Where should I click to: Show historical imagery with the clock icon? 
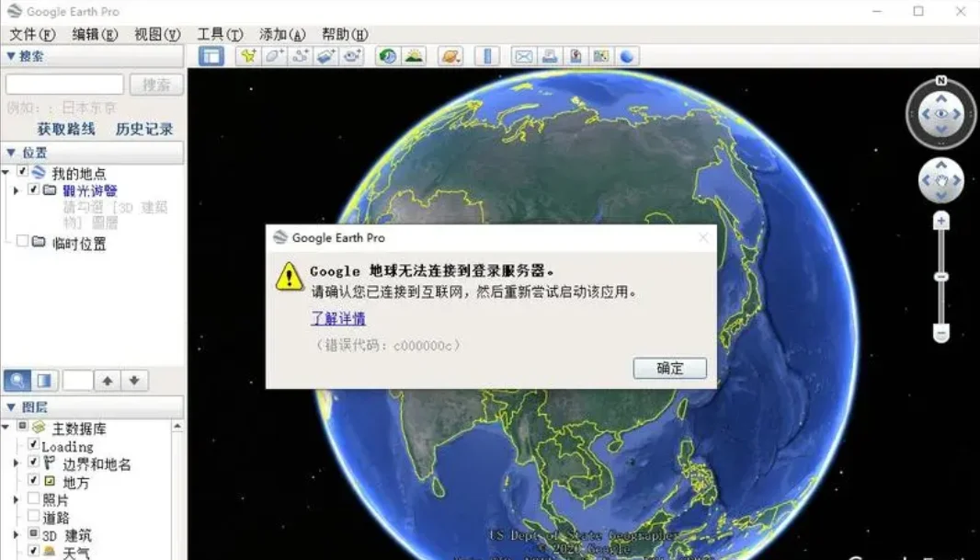point(388,56)
